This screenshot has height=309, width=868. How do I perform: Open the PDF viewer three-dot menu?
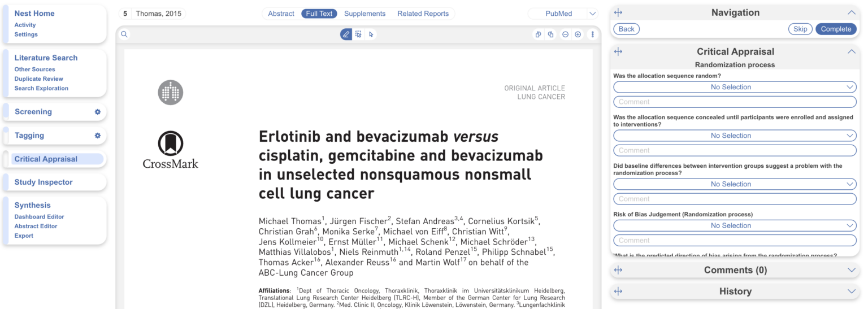tap(592, 34)
